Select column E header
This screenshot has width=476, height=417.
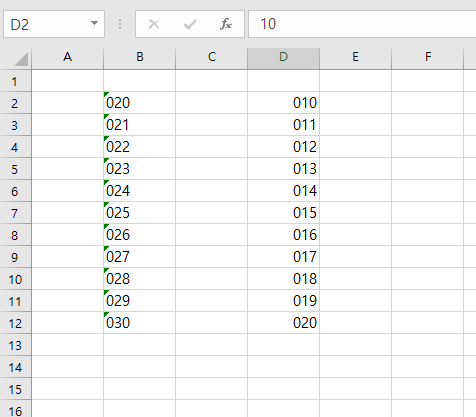[x=356, y=57]
